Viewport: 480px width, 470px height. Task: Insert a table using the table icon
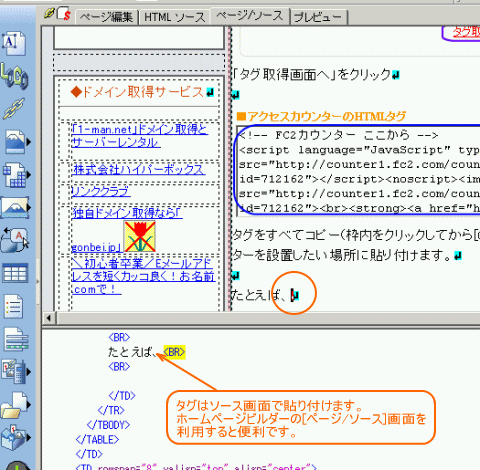(15, 273)
